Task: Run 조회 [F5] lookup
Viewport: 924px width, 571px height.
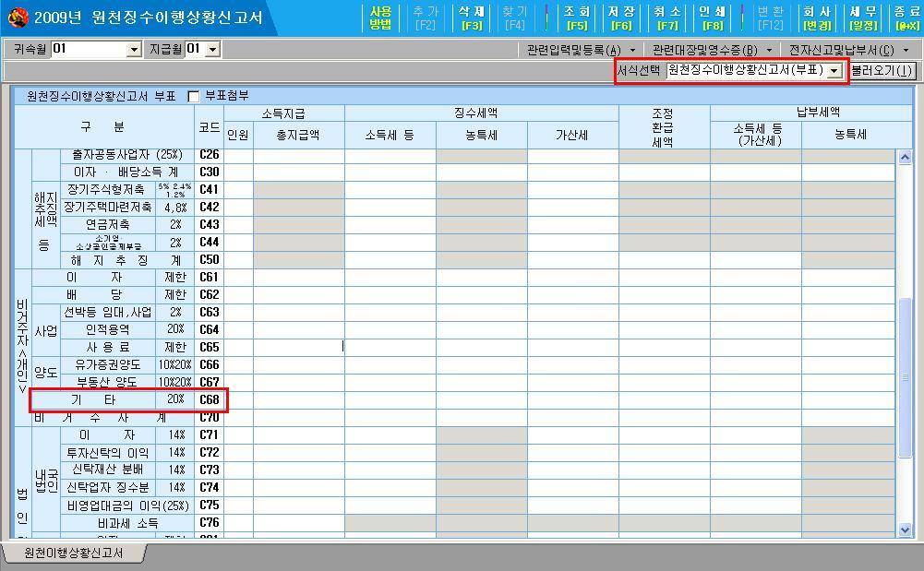Action: point(577,18)
